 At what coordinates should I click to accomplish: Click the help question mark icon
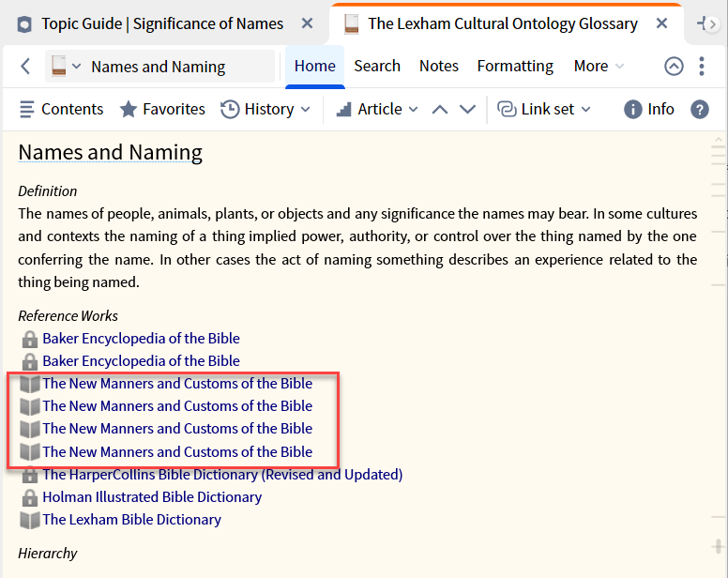click(699, 110)
